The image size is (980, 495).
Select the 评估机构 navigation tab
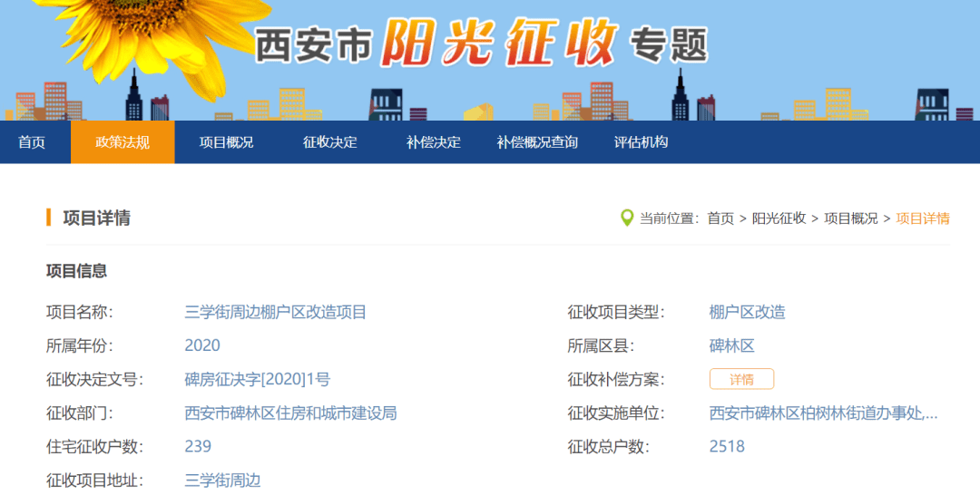tap(641, 142)
